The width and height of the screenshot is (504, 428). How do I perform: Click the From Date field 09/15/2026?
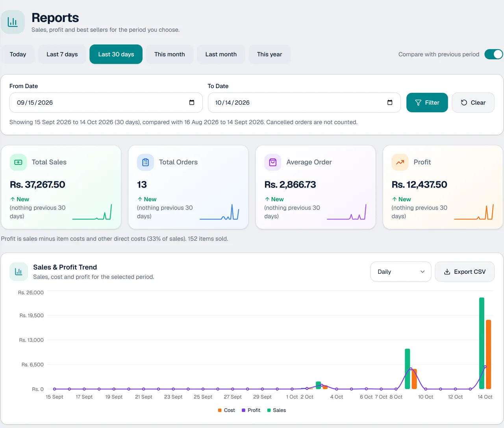point(106,103)
